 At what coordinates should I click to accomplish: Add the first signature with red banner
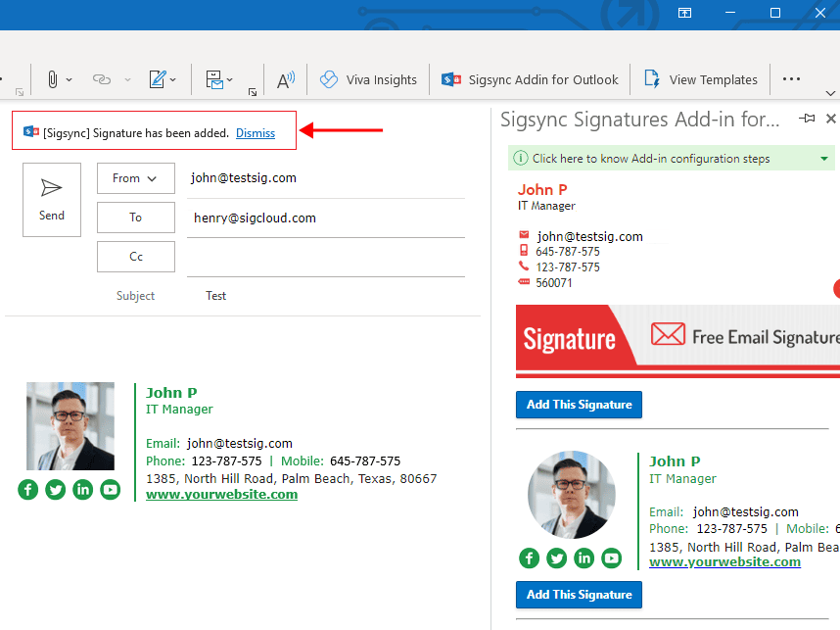point(579,405)
